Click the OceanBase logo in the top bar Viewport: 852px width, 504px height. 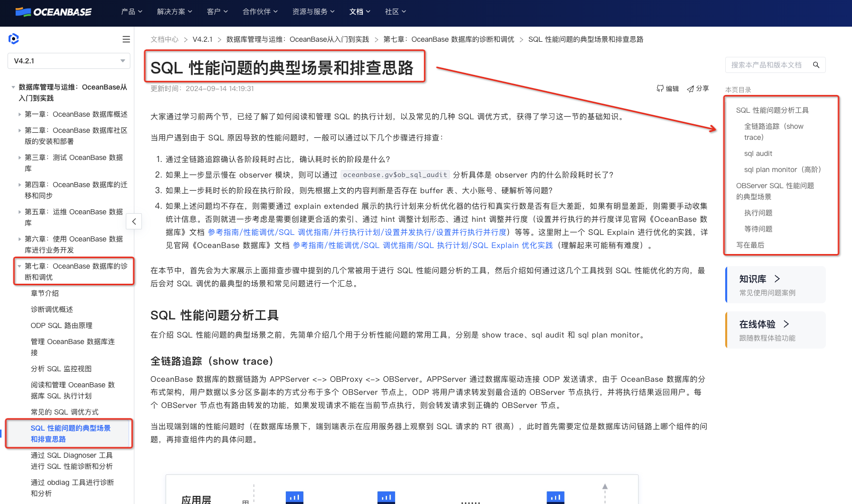point(53,12)
